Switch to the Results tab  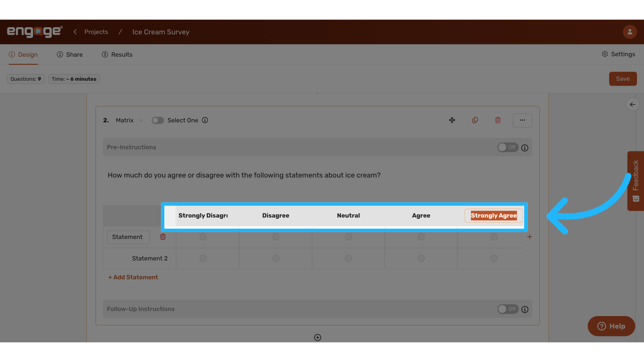(x=117, y=55)
